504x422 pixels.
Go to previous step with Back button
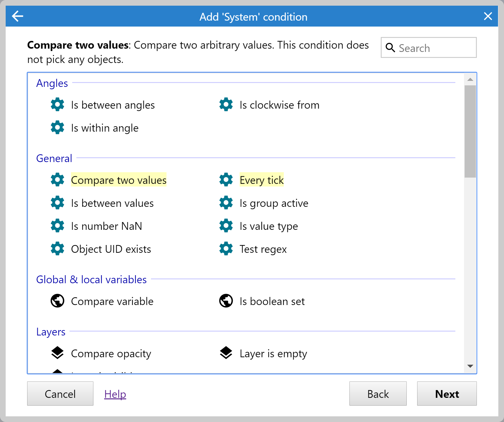coord(378,394)
